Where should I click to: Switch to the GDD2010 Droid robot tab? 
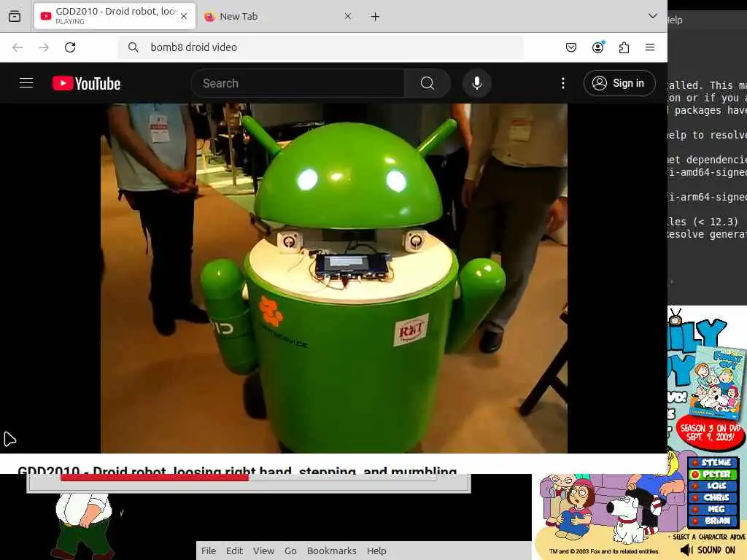point(115,16)
